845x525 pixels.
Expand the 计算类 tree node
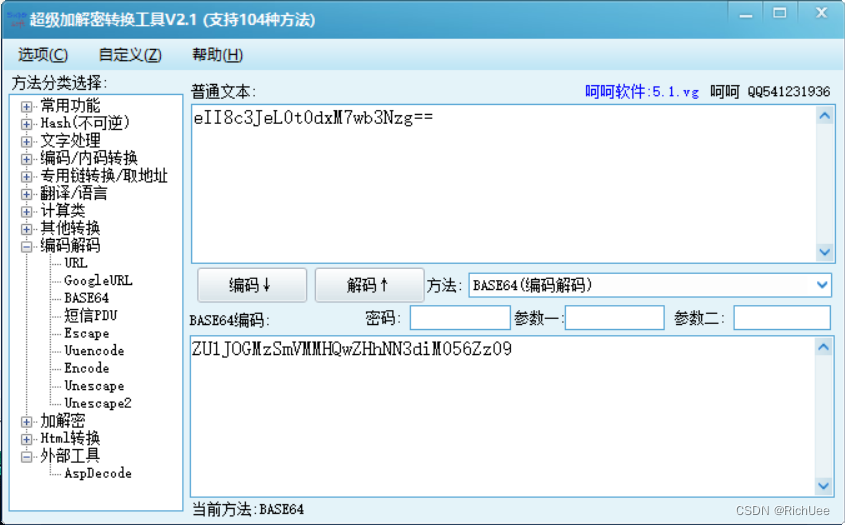tap(26, 211)
